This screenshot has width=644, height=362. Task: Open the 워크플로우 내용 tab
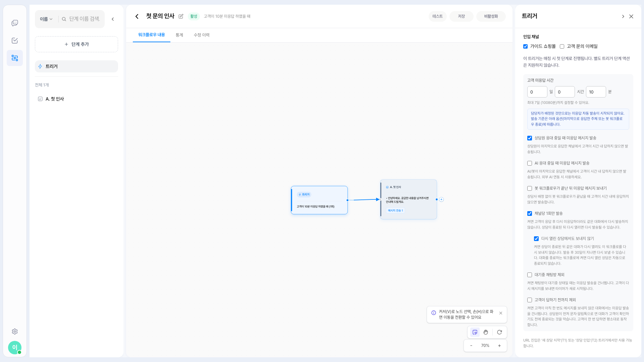[x=152, y=35]
